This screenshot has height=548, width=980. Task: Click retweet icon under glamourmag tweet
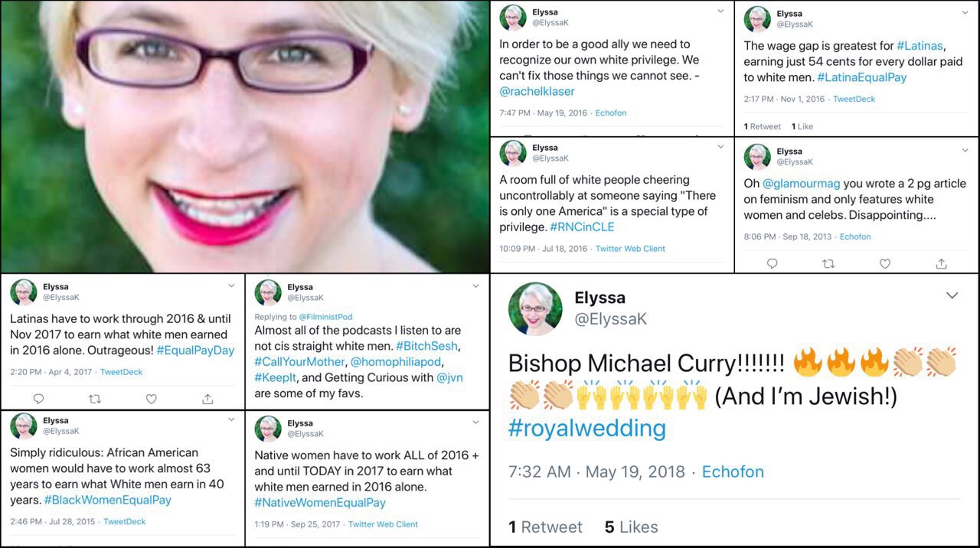828,263
